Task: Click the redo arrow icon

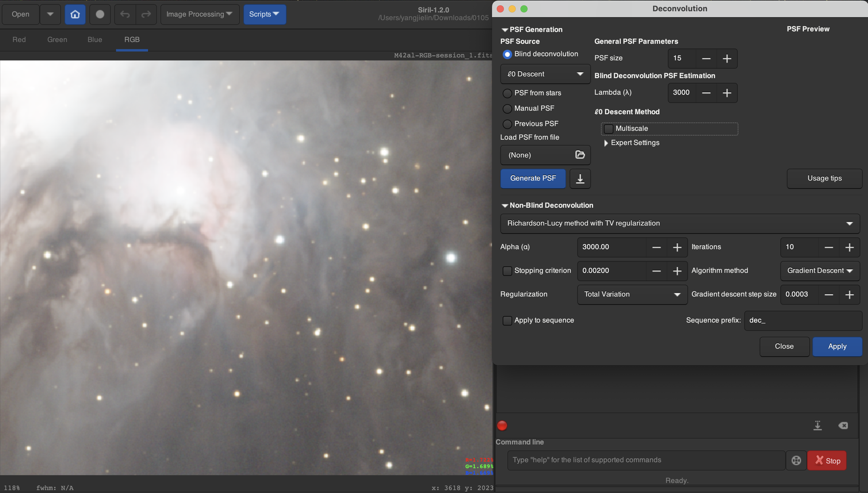Action: [146, 14]
